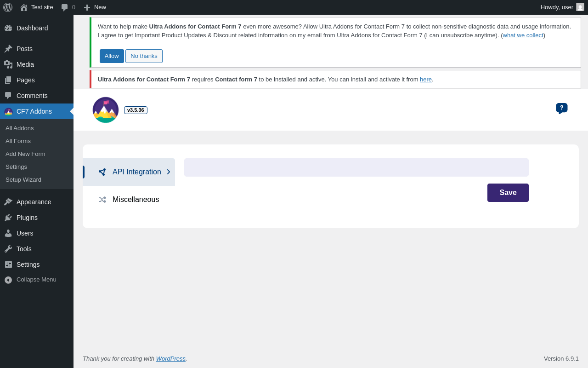Open the comments bubble in admin bar

click(x=65, y=7)
